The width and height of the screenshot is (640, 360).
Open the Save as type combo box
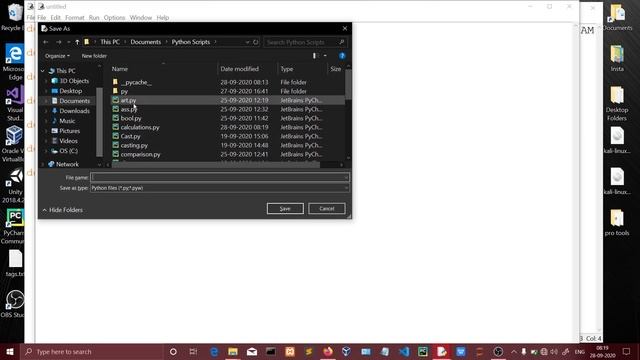point(220,188)
